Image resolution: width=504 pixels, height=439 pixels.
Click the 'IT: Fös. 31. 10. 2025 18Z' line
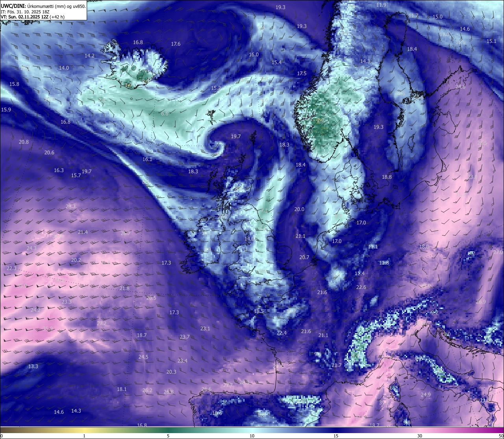25,12
